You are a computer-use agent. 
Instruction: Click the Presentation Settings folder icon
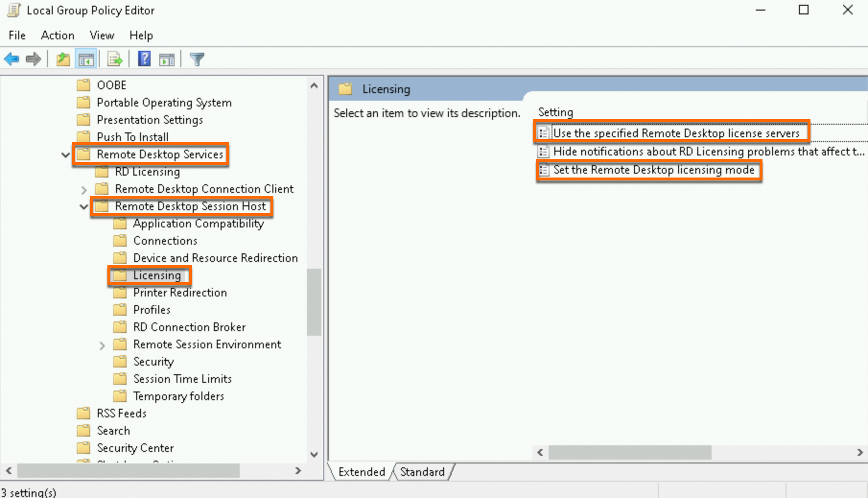[x=84, y=120]
